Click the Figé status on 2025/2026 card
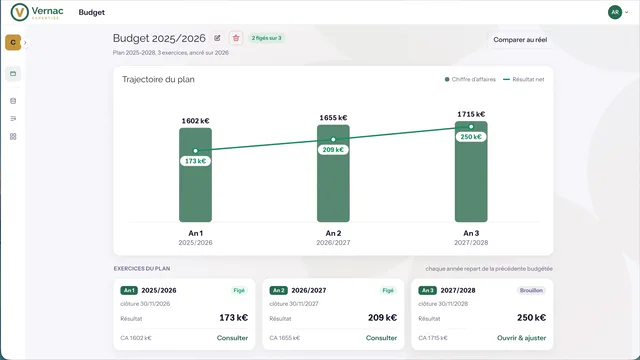 coord(239,290)
